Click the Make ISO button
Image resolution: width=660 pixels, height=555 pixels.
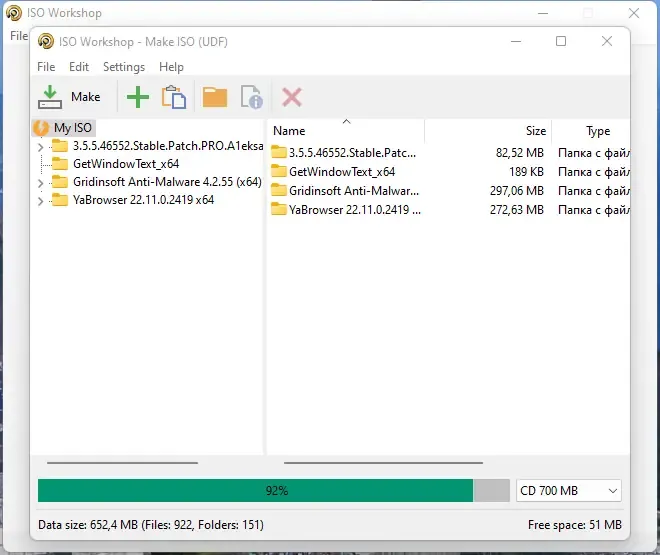pyautogui.click(x=69, y=97)
